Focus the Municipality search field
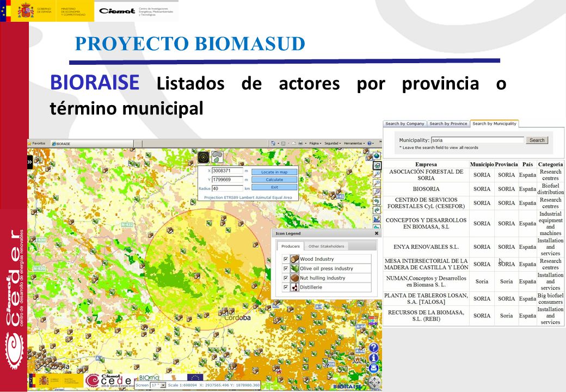Viewport: 566px width, 392px height. pyautogui.click(x=477, y=140)
